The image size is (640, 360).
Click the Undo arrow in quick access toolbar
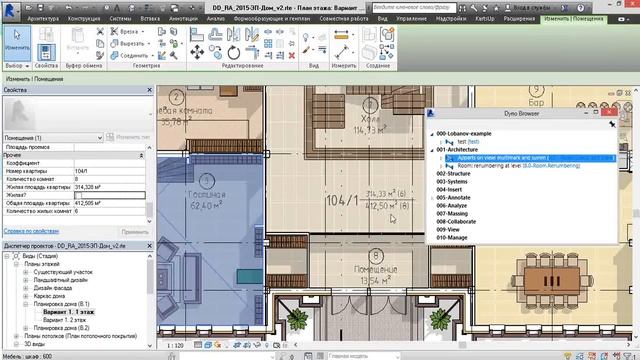coord(68,8)
